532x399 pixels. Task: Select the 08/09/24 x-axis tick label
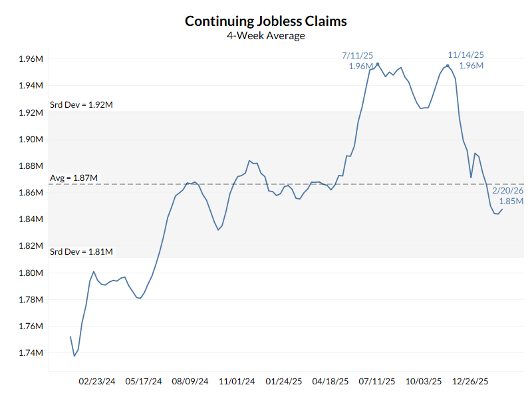click(x=190, y=382)
